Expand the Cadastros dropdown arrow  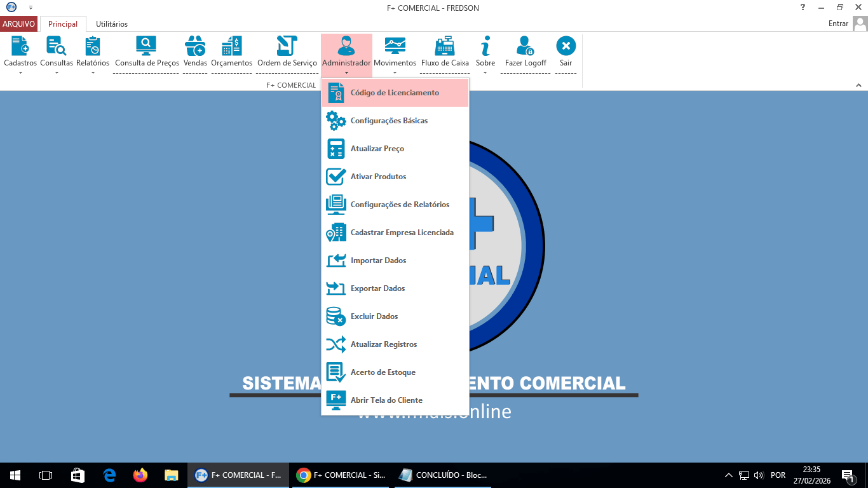coord(20,72)
